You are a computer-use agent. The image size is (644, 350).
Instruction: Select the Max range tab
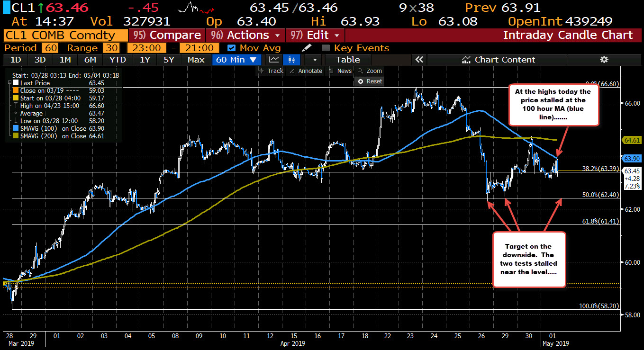tap(196, 60)
